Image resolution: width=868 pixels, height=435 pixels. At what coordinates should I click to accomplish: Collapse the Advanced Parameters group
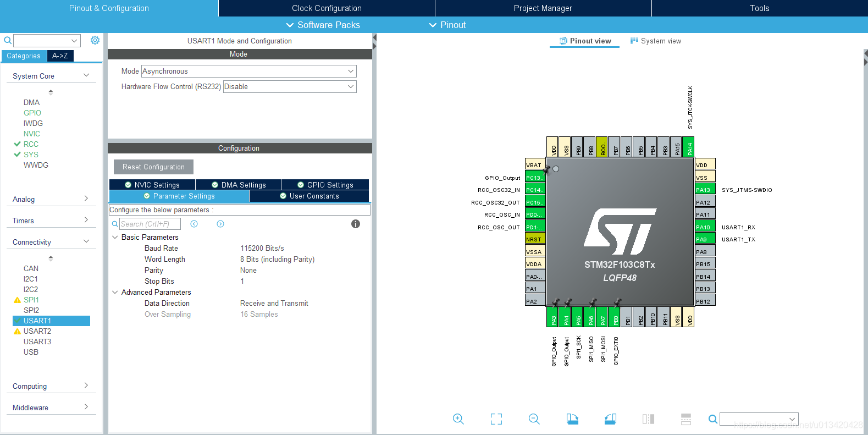tap(115, 292)
